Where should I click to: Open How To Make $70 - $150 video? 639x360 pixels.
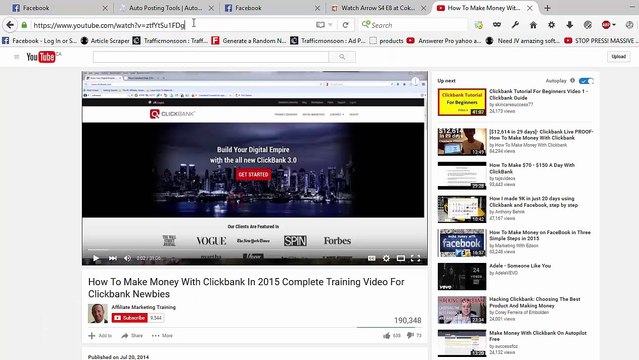coord(532,168)
